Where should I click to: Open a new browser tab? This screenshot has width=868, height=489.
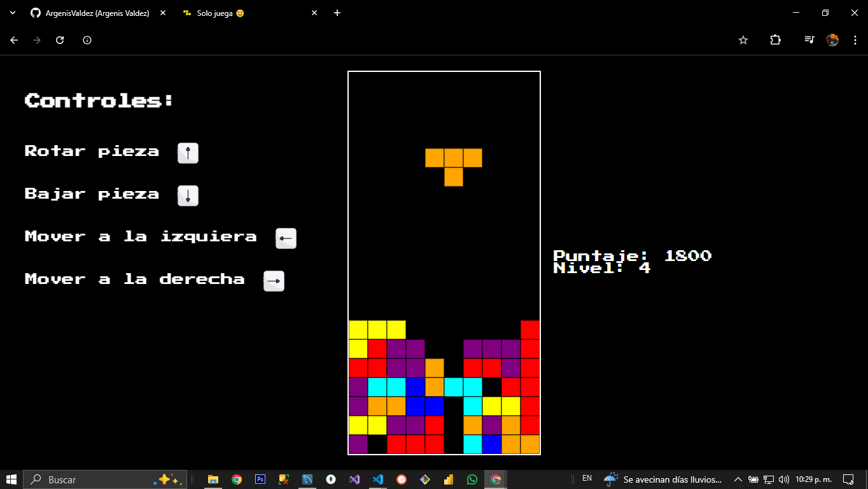[x=337, y=13]
